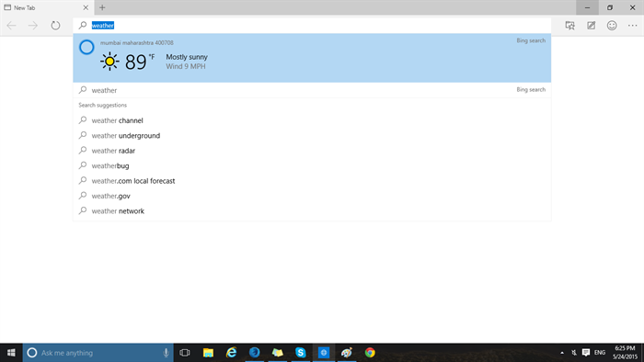The height and width of the screenshot is (362, 644).
Task: Click the 'Ask me anything' search box
Action: click(98, 353)
